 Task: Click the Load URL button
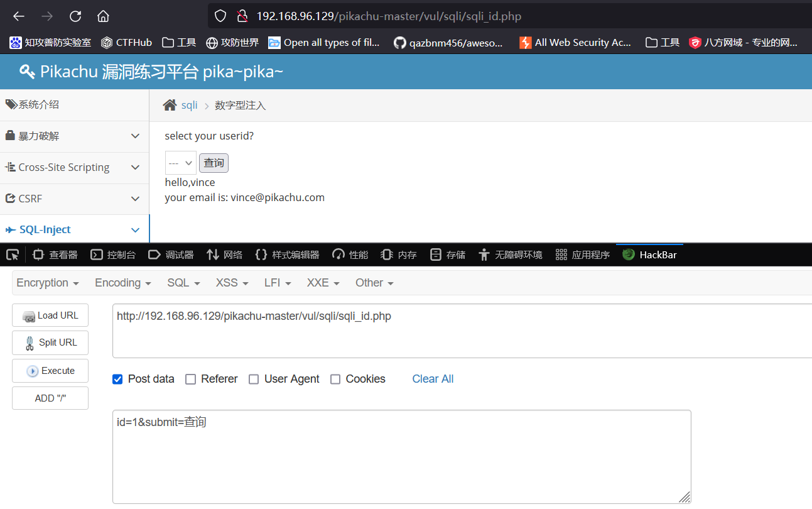(50, 315)
